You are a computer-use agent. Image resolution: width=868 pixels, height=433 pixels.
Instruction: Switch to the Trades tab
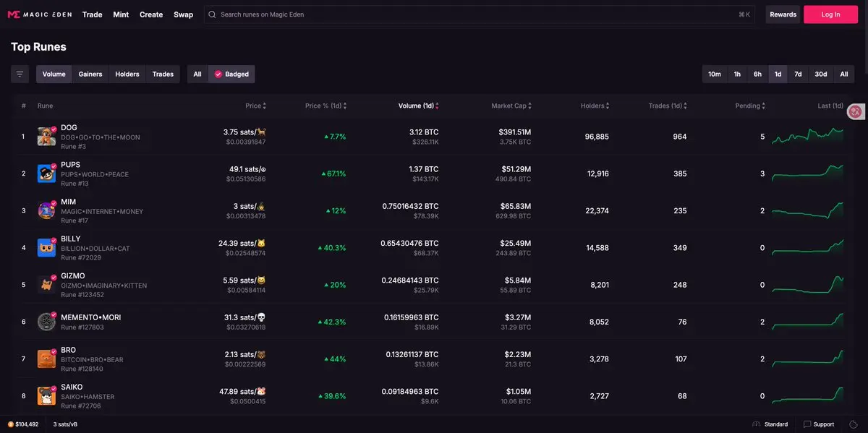tap(163, 74)
